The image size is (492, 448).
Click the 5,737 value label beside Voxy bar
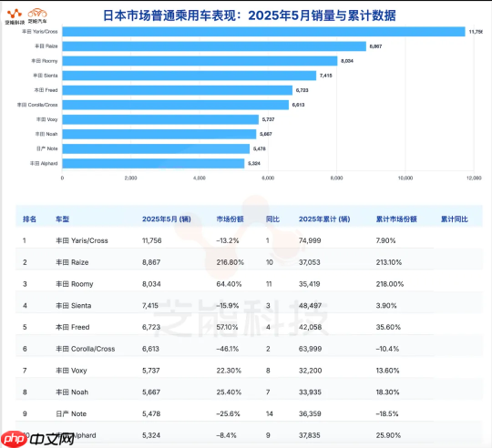pyautogui.click(x=268, y=119)
